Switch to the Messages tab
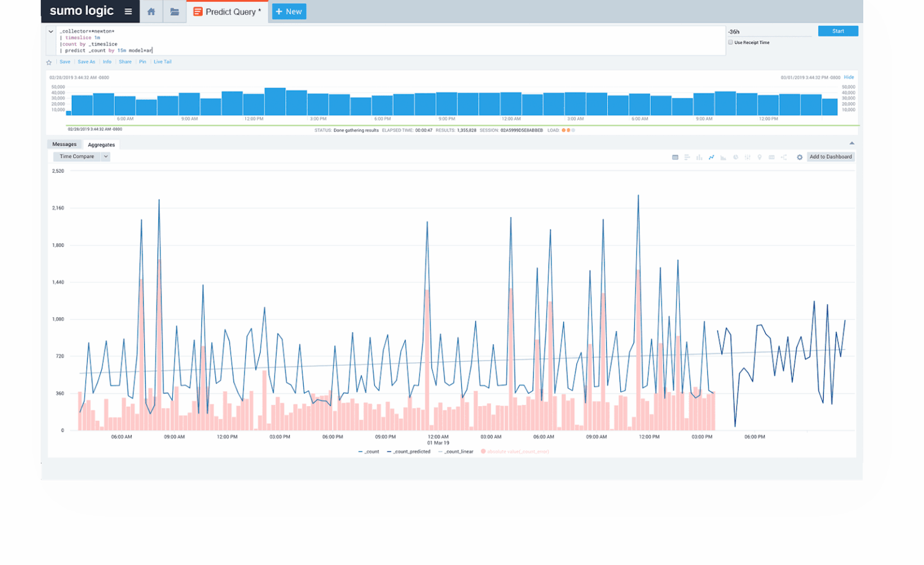The width and height of the screenshot is (924, 565). coord(64,144)
